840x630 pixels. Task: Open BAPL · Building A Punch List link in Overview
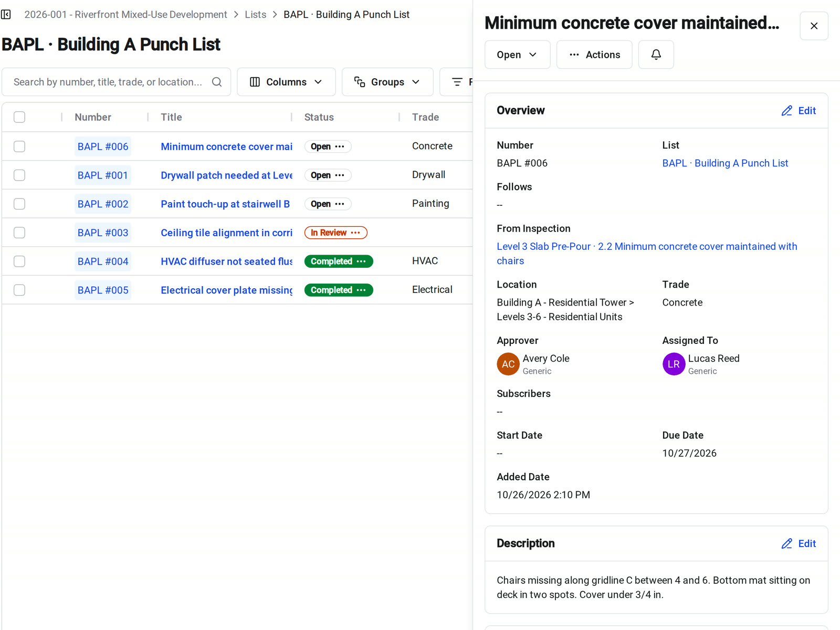pyautogui.click(x=725, y=163)
